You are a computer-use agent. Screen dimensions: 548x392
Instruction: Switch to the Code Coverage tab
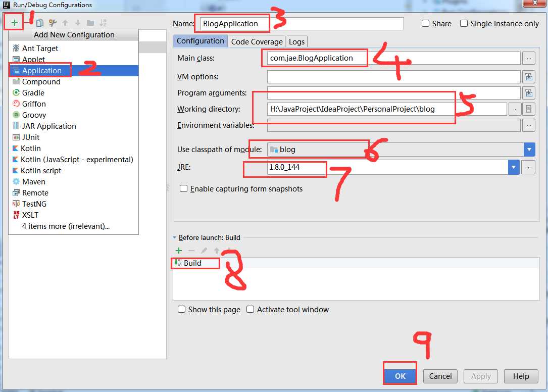(257, 41)
